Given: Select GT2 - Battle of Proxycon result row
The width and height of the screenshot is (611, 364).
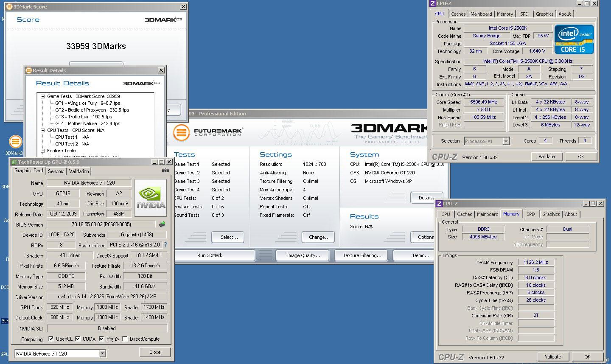Looking at the screenshot, I should pyautogui.click(x=92, y=110).
